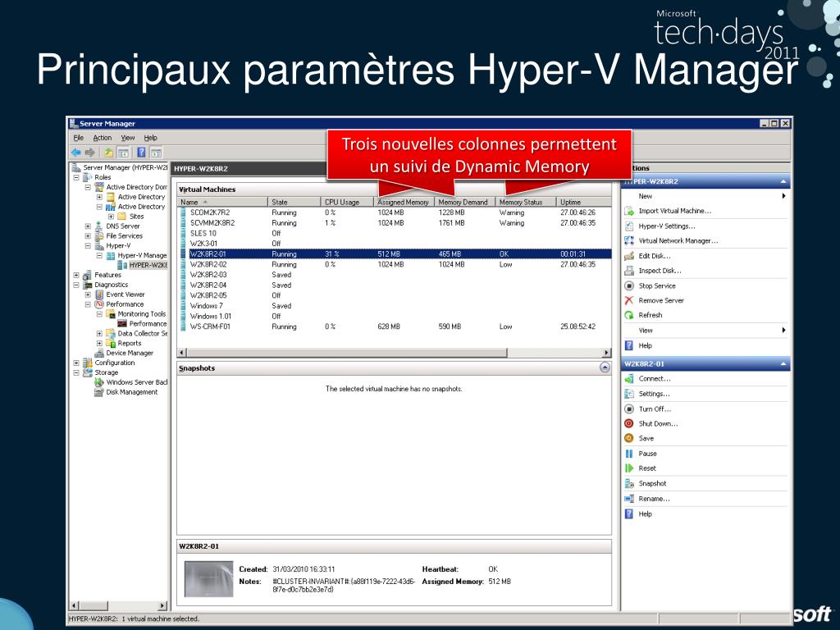Select Disk Management in the tree
840x630 pixels.
[x=132, y=392]
